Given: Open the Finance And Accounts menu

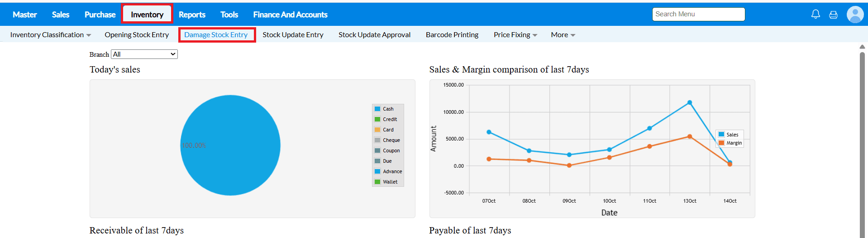Looking at the screenshot, I should [x=290, y=15].
